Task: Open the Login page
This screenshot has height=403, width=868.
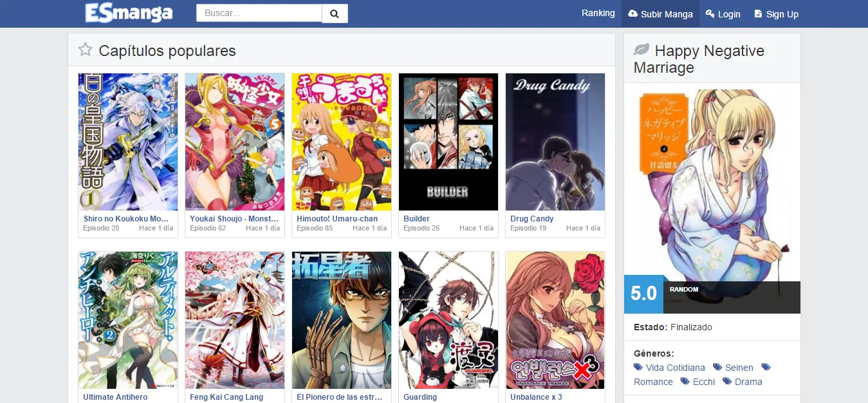Action: pos(723,14)
